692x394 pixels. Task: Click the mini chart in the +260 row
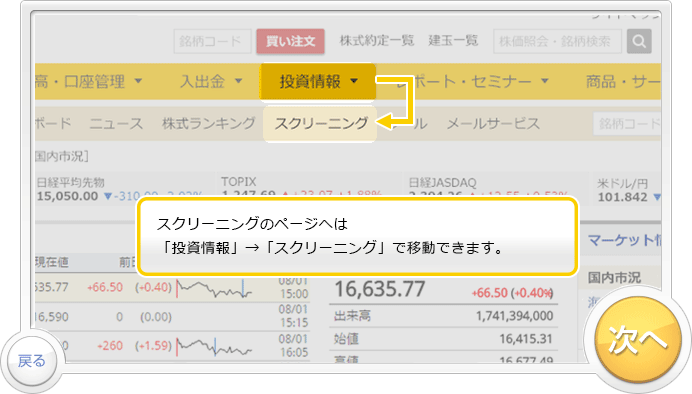pos(214,347)
